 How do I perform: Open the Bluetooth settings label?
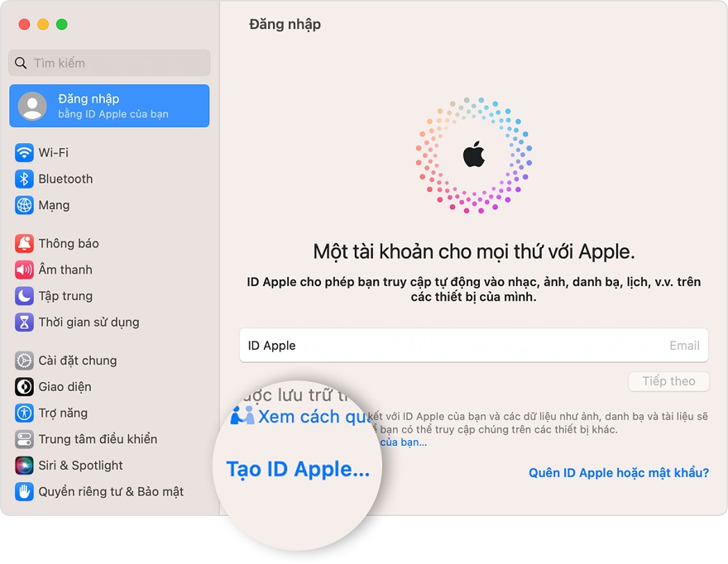point(65,179)
